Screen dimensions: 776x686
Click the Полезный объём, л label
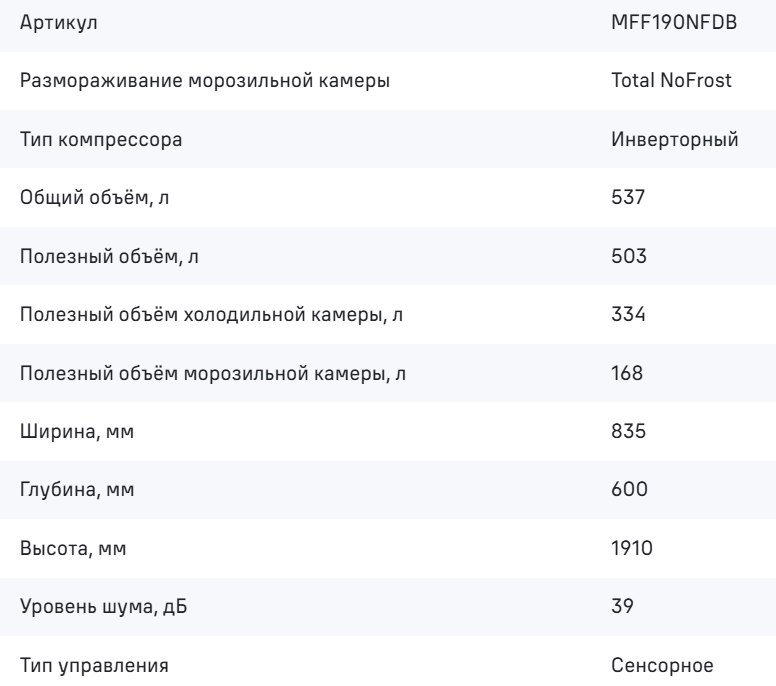click(x=109, y=256)
